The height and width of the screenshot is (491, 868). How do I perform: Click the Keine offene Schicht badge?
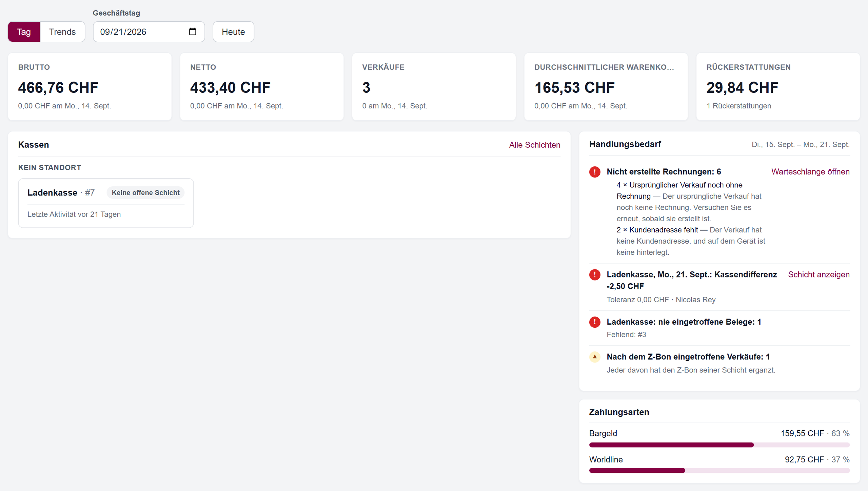pos(145,192)
